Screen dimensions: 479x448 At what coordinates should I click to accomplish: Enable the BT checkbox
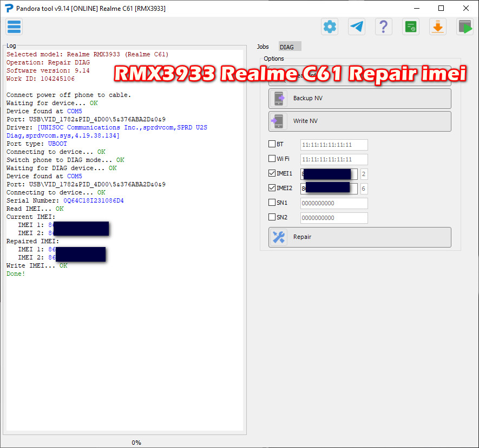coord(272,144)
